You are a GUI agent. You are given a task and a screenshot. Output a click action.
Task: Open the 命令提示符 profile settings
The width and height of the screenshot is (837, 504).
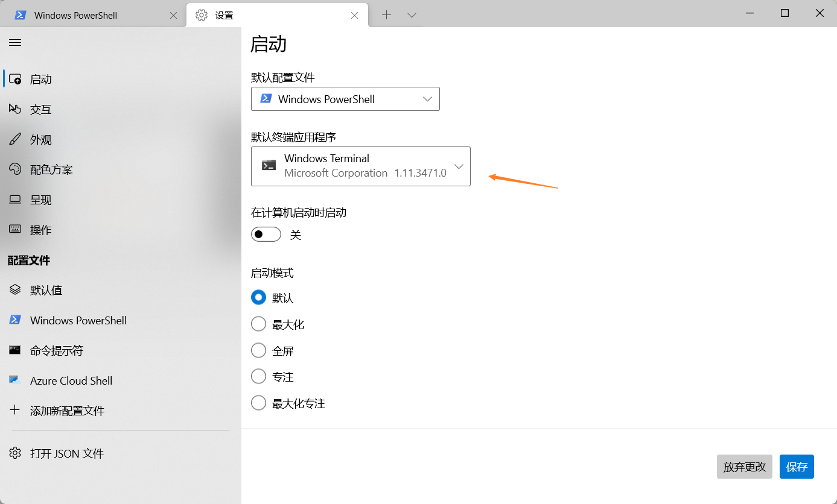coord(121,350)
